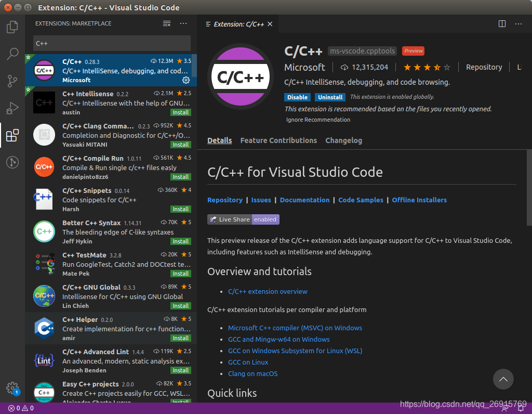Install C/C++ Clang Command Adapter
The image size is (532, 414).
tap(180, 145)
